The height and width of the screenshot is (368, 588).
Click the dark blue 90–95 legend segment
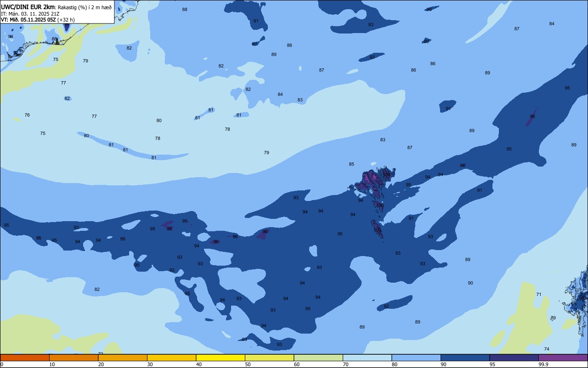click(x=465, y=357)
